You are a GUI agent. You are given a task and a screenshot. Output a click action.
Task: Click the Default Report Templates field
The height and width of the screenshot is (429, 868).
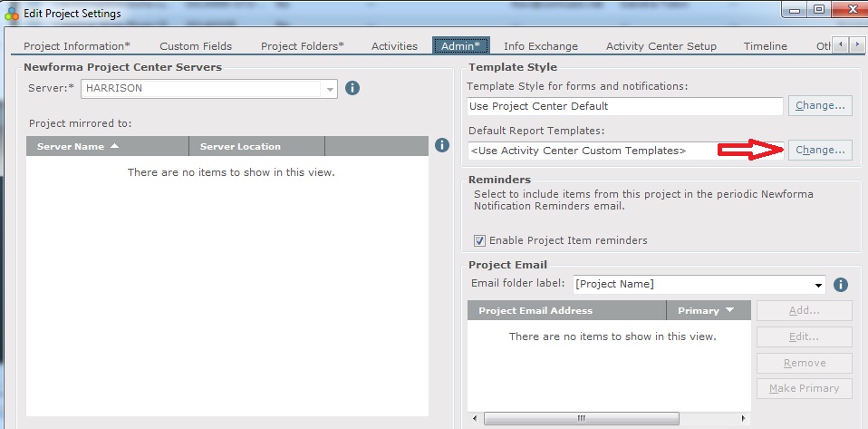click(x=625, y=151)
